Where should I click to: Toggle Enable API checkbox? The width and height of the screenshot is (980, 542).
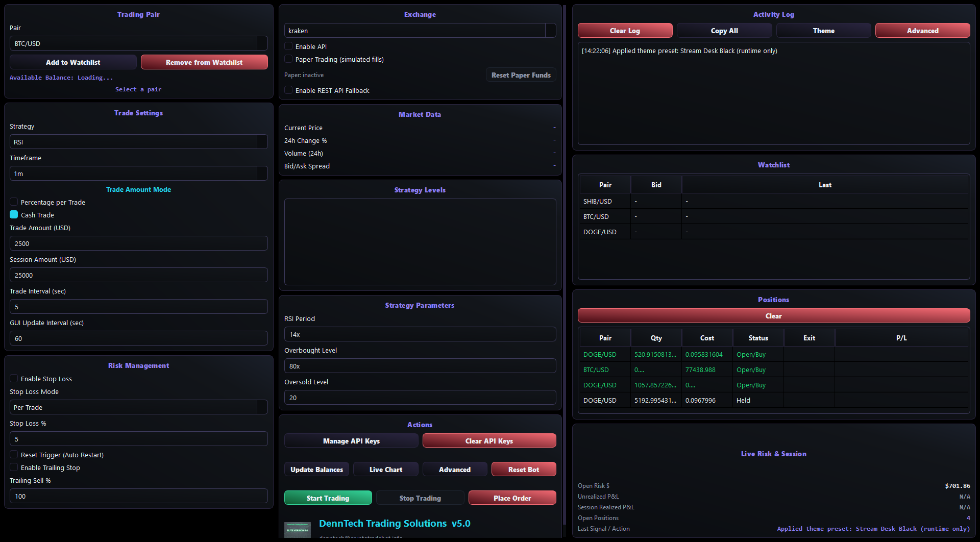[x=288, y=46]
